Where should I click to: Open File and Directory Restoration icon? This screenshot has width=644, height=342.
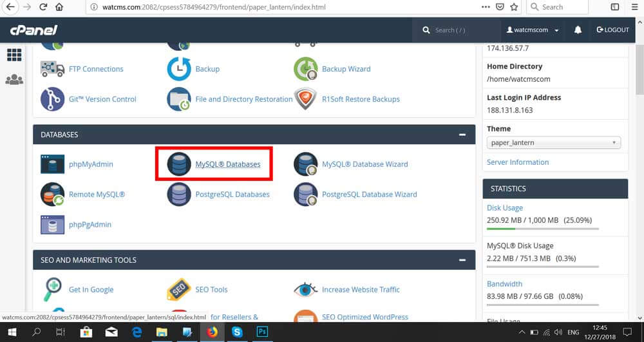point(179,99)
